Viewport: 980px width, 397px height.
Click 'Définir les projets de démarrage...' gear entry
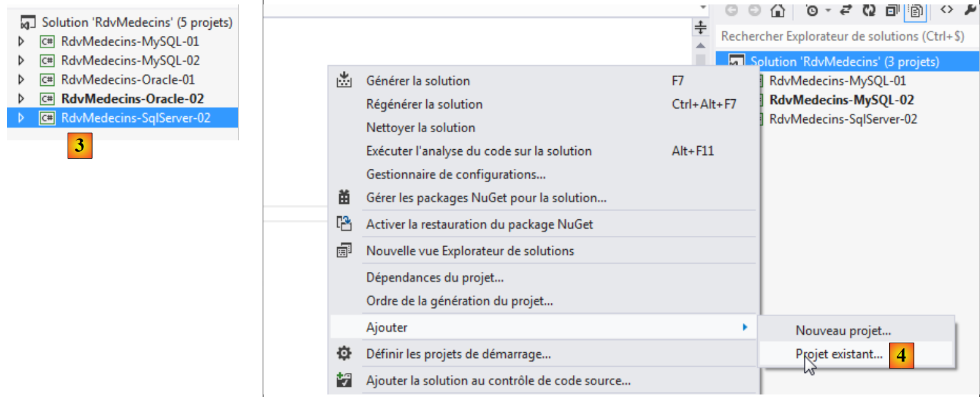click(458, 354)
